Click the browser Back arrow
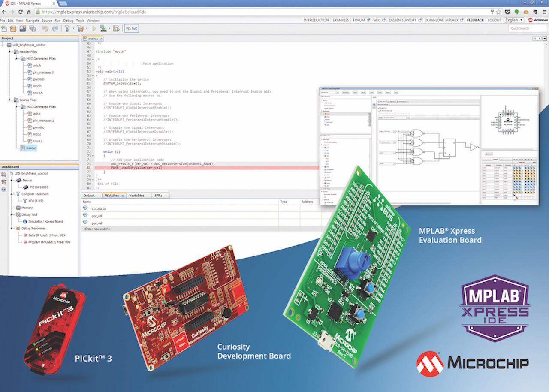 tap(4, 12)
